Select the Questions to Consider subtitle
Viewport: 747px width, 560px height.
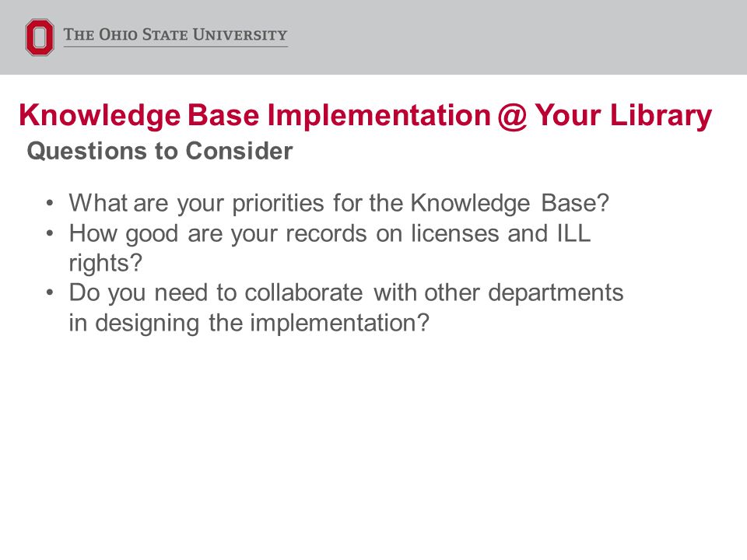[x=160, y=151]
